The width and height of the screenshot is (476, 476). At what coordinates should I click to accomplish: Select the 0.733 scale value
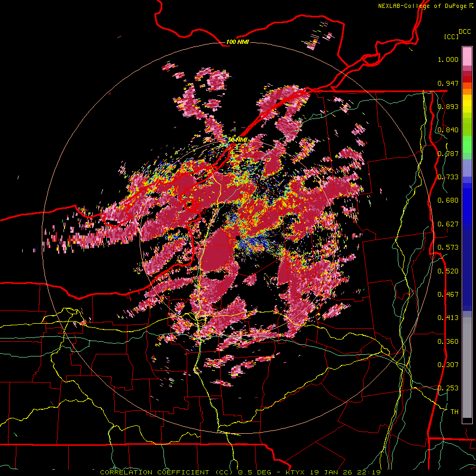click(x=448, y=177)
